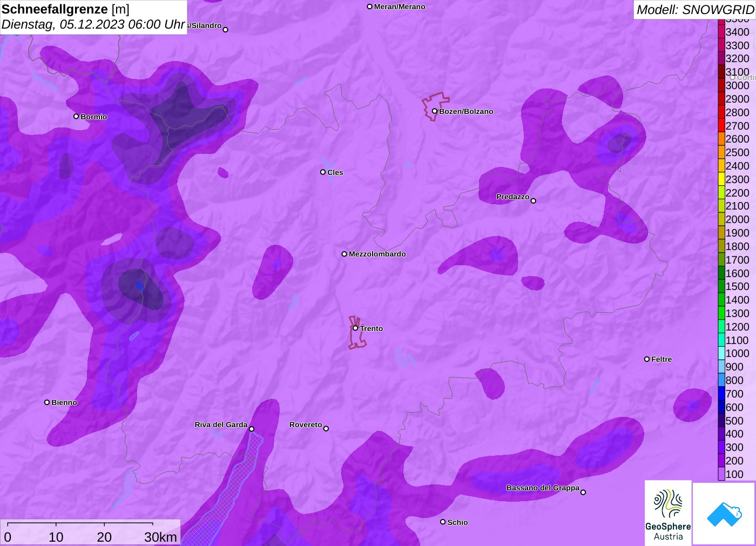Click the '30km' scale bar label

(x=160, y=537)
